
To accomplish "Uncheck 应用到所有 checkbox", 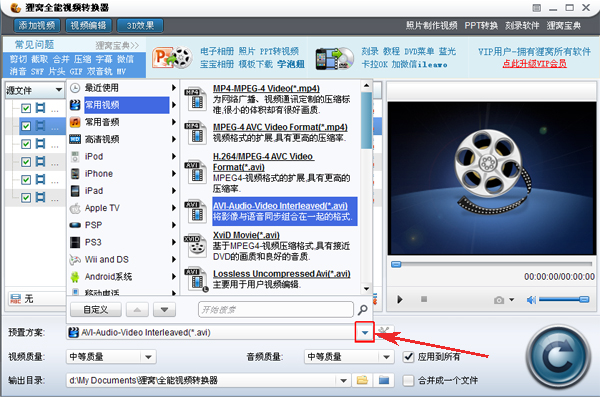I will 408,357.
